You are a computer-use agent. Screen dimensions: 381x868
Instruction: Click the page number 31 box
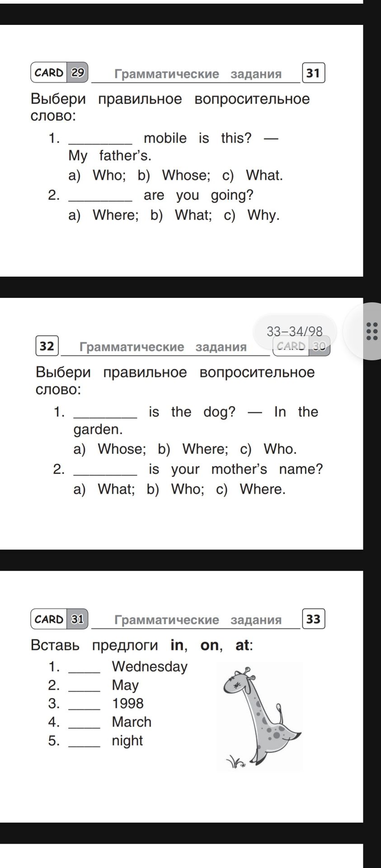313,73
